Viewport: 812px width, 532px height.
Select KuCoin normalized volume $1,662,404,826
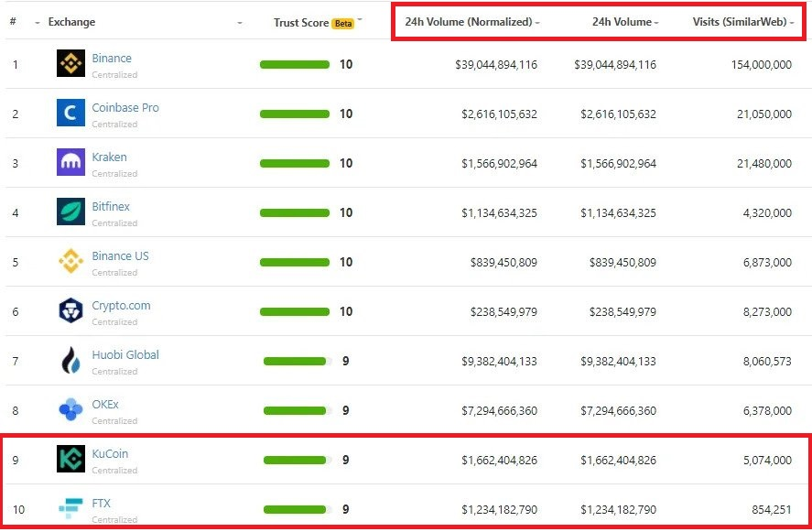pos(499,460)
